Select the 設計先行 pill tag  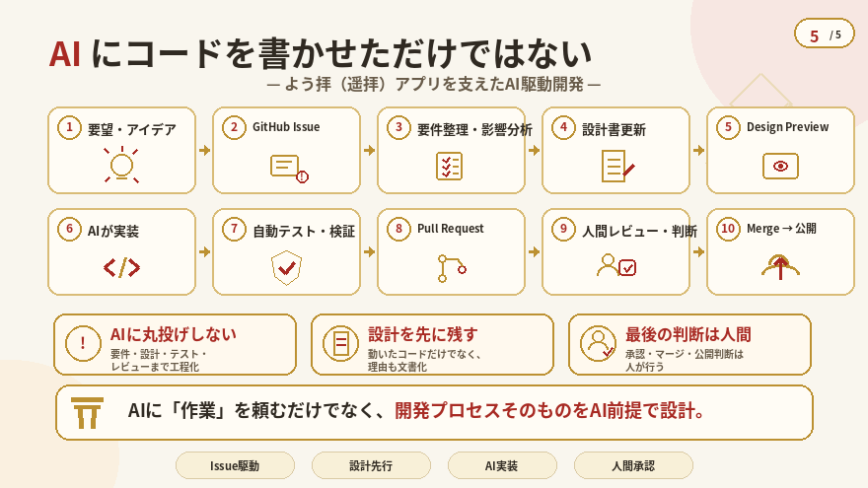[x=371, y=465]
